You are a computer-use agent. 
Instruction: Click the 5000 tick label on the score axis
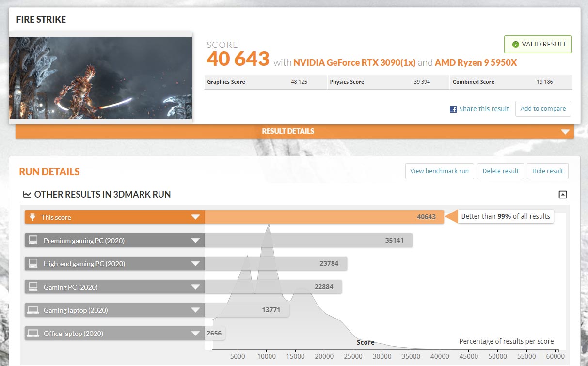(x=238, y=356)
